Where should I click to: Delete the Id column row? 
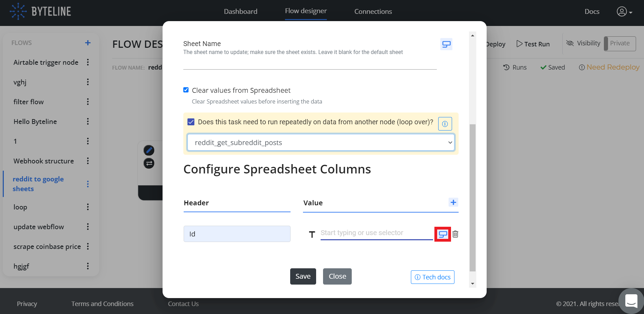click(456, 234)
